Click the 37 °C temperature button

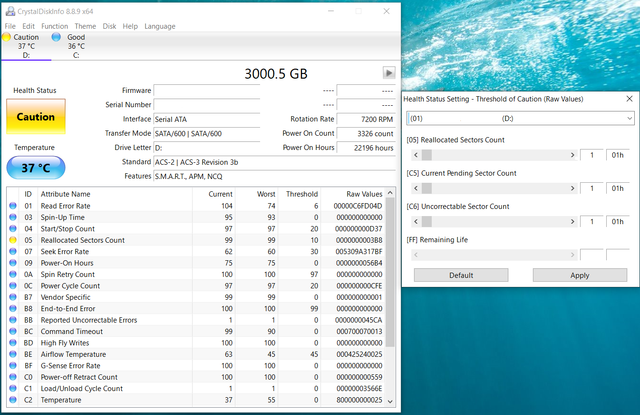click(36, 167)
